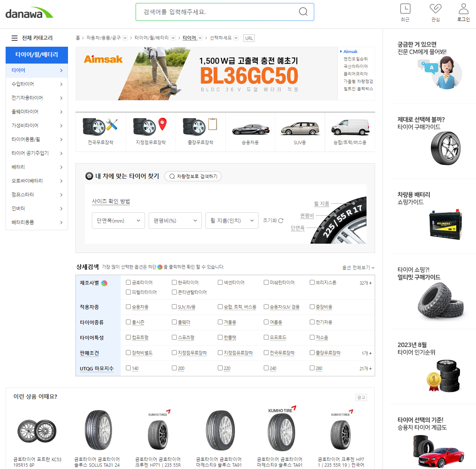Click the search magnifier icon
476x469 pixels.
pos(303,12)
